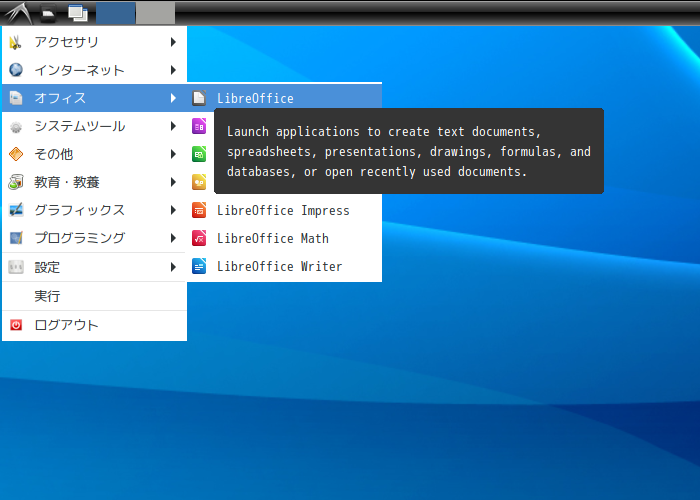Click the green LibreOffice Calc icon
700x500 pixels.
point(199,154)
